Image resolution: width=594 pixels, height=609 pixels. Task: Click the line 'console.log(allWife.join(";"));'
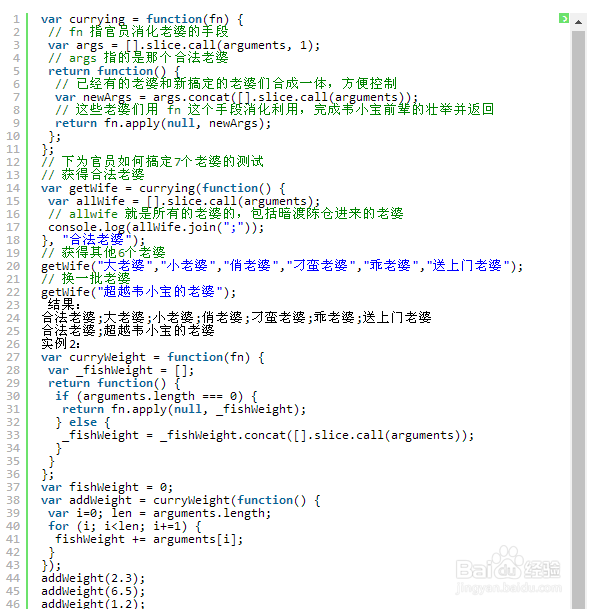click(x=156, y=227)
